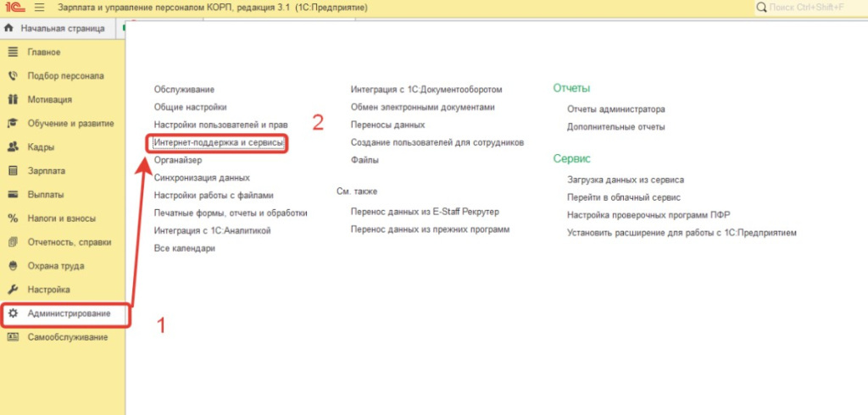Click the Зарплата calculator icon
The width and height of the screenshot is (868, 415).
point(14,171)
